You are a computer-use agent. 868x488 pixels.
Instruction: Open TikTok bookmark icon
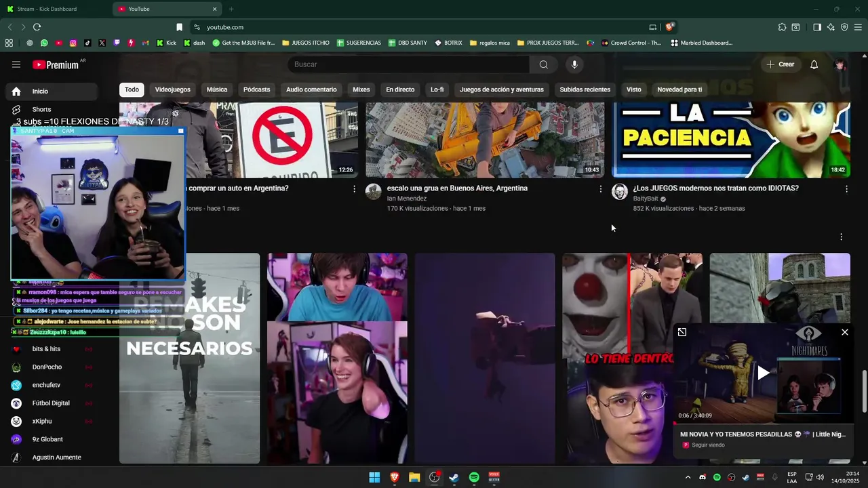coord(87,43)
